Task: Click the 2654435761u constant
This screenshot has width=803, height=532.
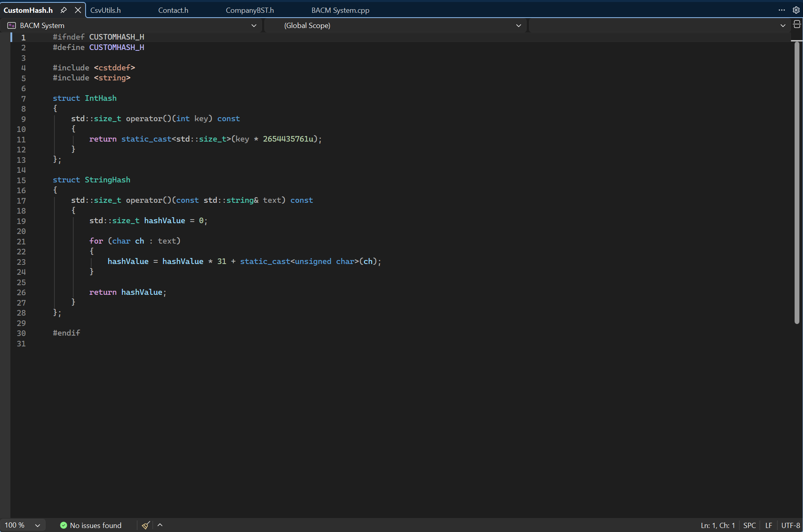Action: point(288,139)
